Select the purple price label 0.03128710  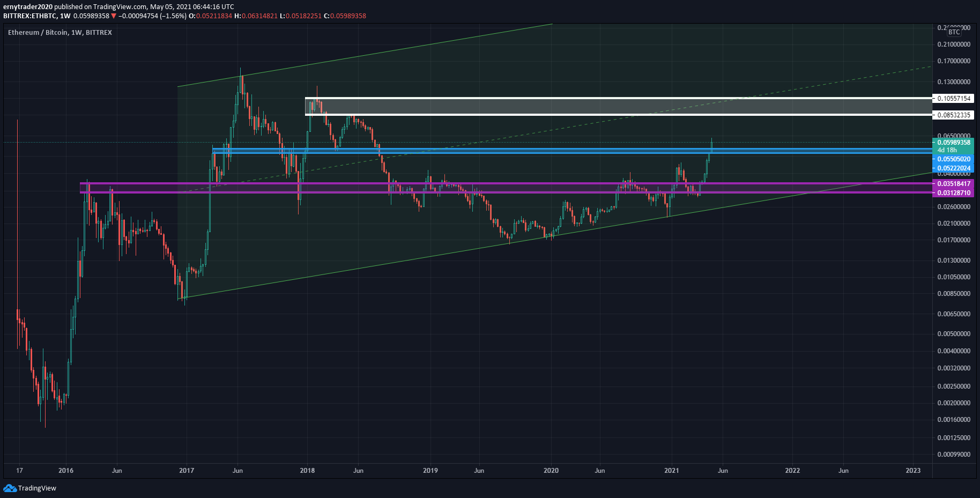[953, 193]
